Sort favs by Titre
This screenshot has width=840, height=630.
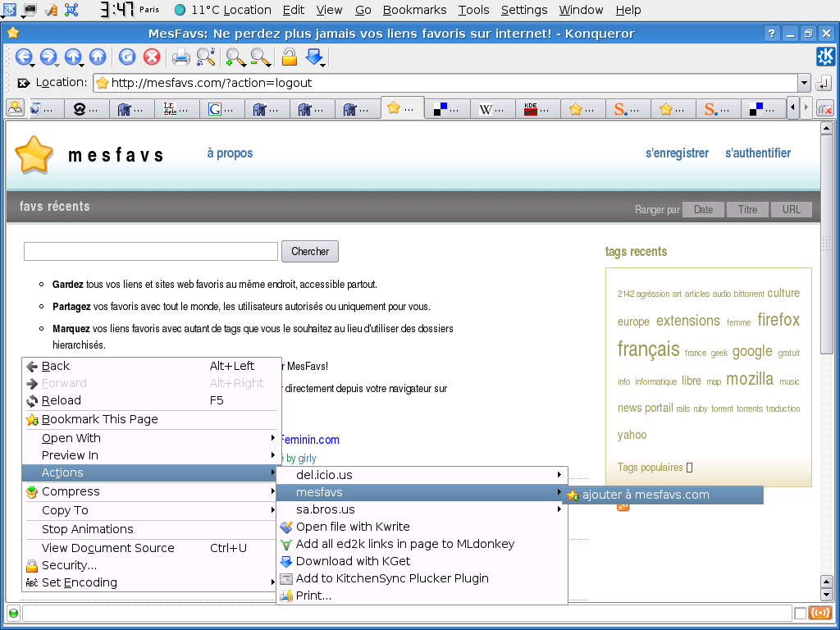click(x=747, y=209)
